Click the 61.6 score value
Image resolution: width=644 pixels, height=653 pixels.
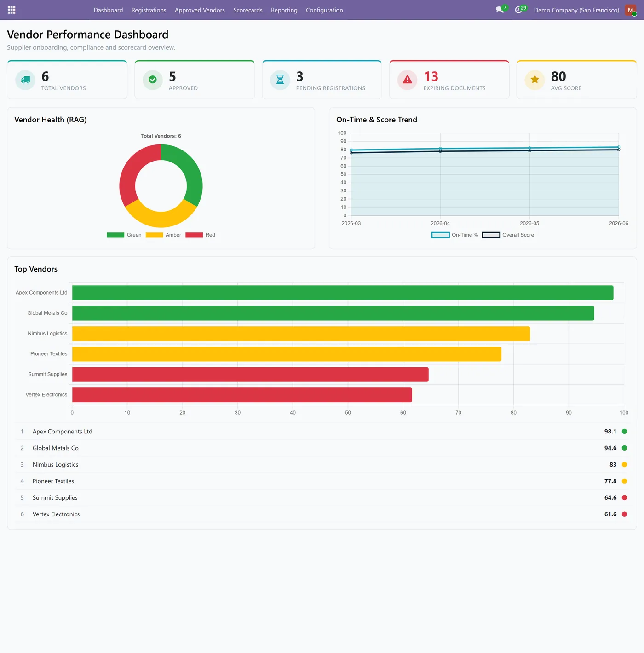click(x=610, y=514)
